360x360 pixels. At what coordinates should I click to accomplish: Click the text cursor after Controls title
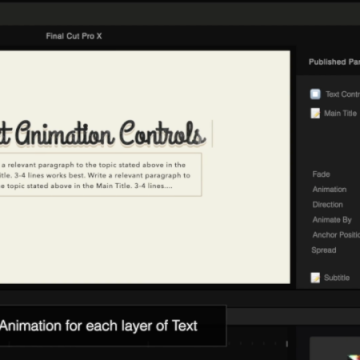point(212,134)
